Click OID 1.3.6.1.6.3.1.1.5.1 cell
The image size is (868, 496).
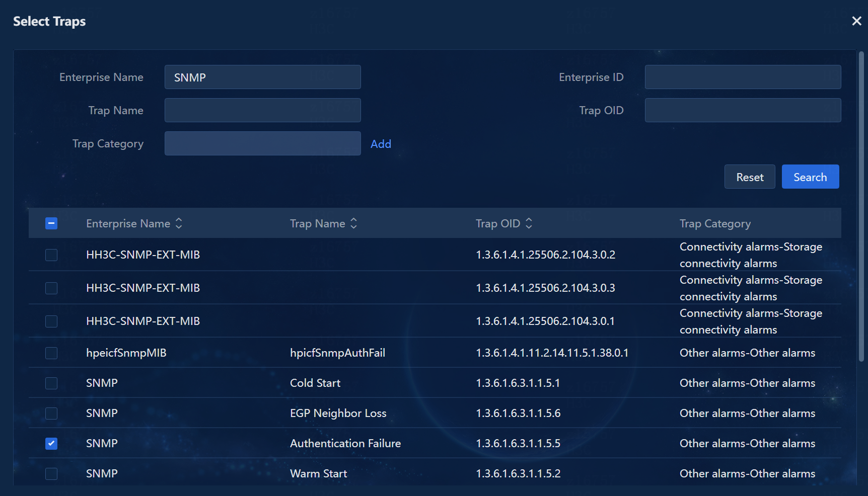(x=518, y=383)
